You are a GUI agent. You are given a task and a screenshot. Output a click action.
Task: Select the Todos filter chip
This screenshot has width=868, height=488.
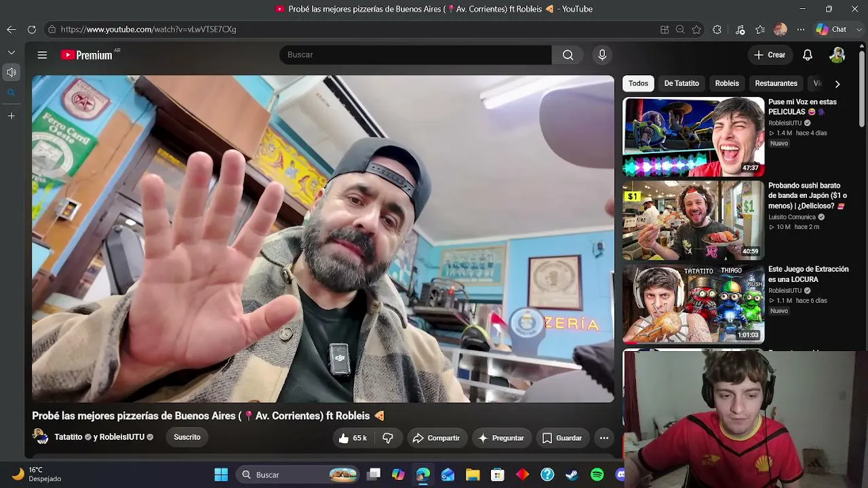click(x=638, y=83)
